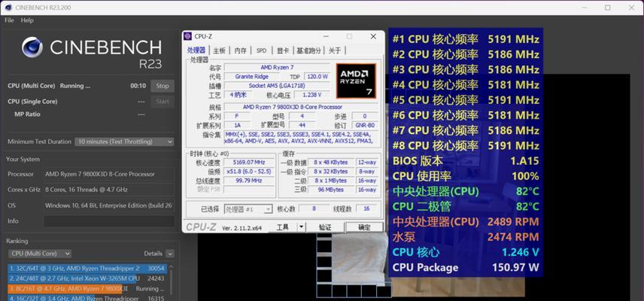Image resolution: width=644 pixels, height=301 pixels.
Task: Click the 验证 button in CPU-Z
Action: point(325,227)
